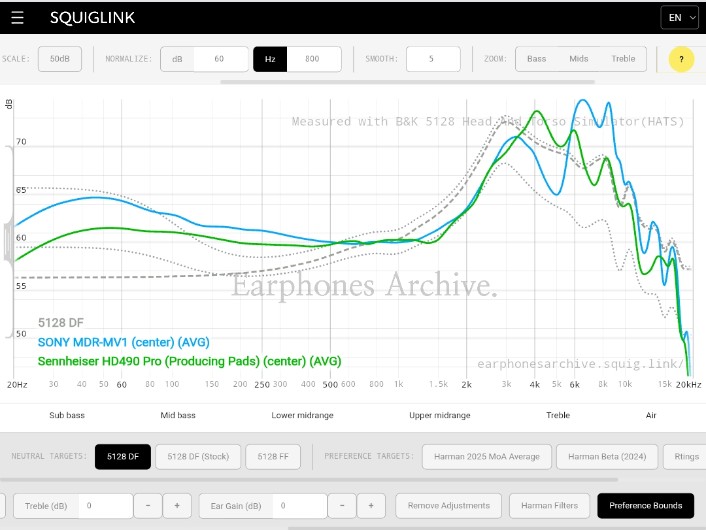706x530 pixels.
Task: Open the Harman Filters button
Action: pyautogui.click(x=549, y=506)
